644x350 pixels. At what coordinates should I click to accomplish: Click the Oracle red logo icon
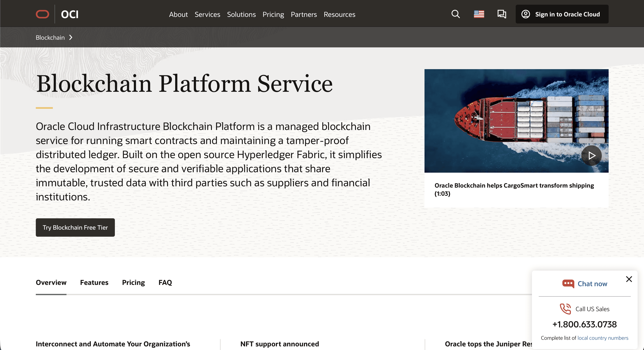(42, 14)
